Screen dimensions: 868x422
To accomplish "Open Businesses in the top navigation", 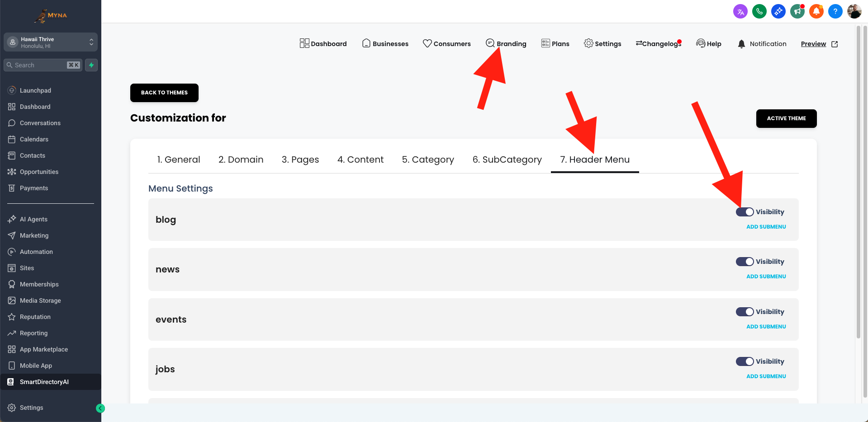I will click(385, 43).
